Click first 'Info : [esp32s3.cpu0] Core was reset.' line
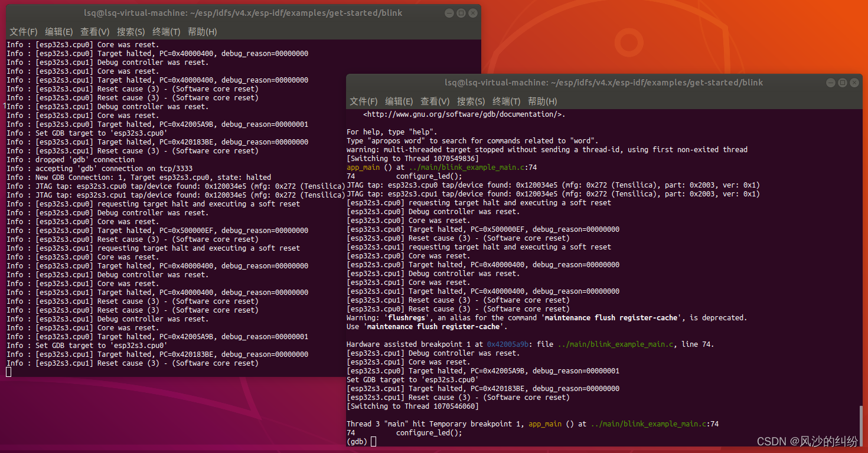 coord(83,45)
